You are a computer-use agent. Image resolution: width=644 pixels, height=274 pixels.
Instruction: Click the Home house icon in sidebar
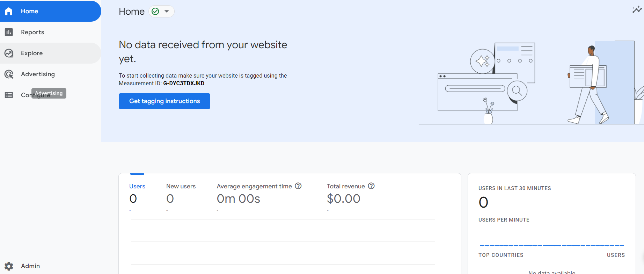[x=9, y=11]
